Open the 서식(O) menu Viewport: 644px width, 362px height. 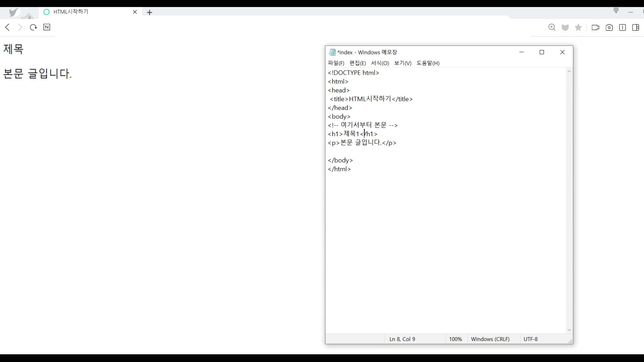point(380,63)
